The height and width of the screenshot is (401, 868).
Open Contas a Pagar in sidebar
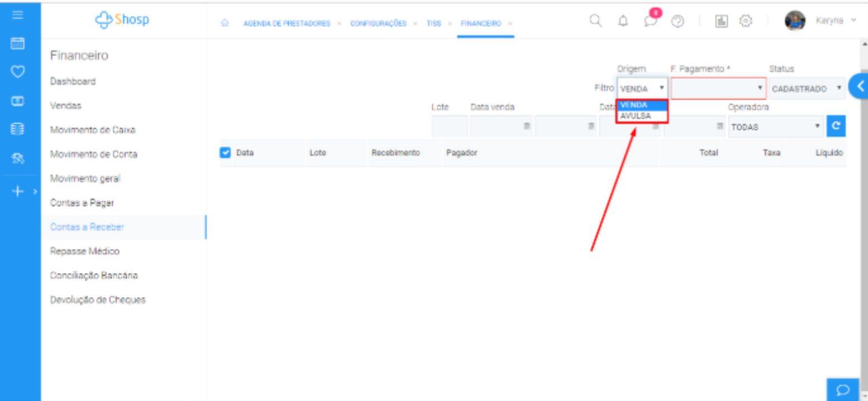[82, 203]
